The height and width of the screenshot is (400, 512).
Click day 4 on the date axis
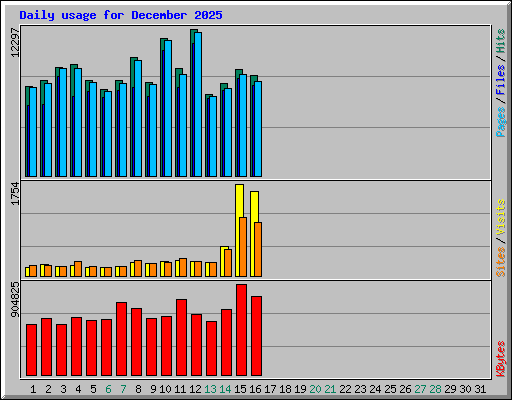pos(78,389)
